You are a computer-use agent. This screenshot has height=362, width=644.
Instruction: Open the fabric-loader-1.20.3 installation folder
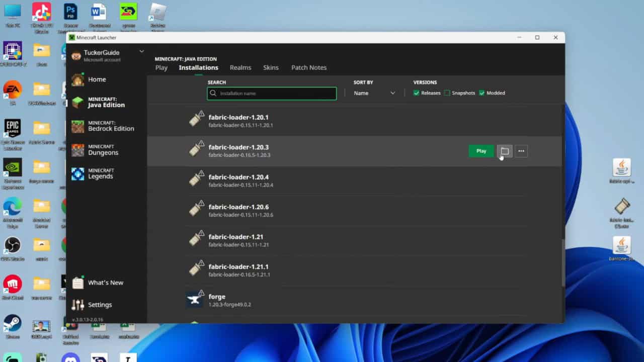505,151
